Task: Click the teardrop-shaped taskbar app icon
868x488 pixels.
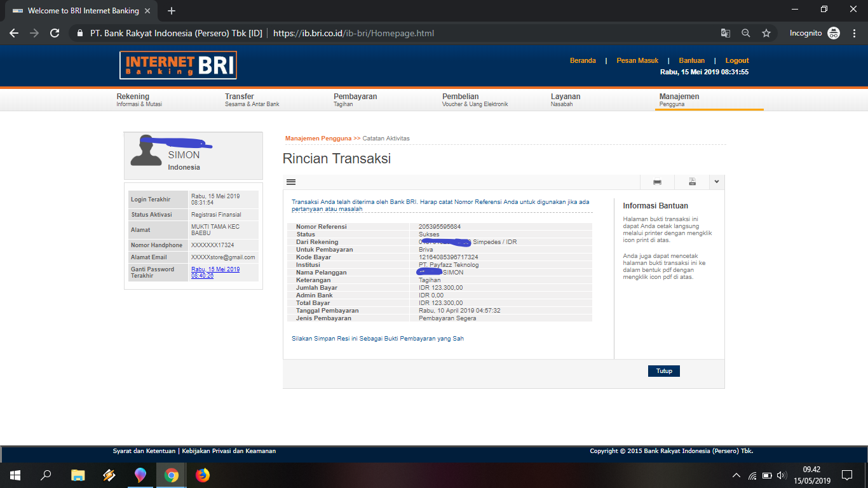Action: click(x=140, y=475)
